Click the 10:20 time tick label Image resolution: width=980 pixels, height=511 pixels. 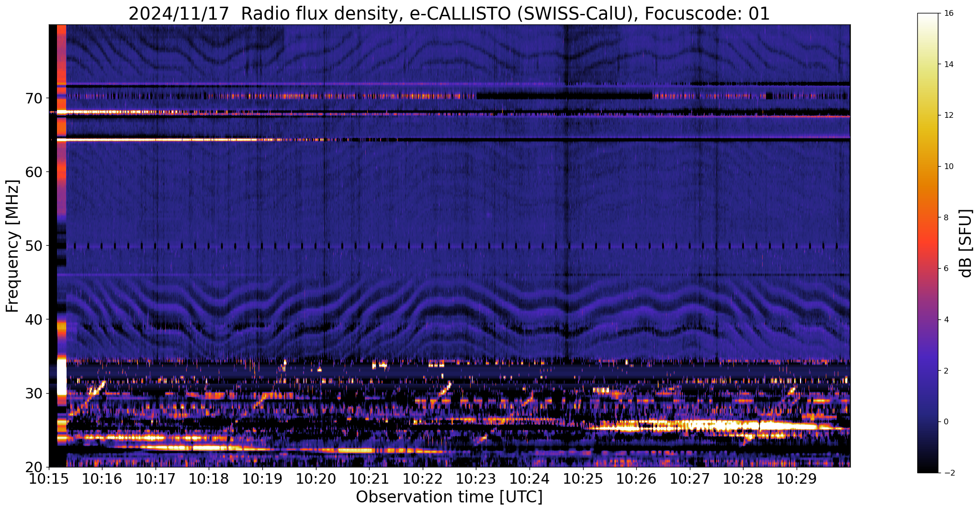point(315,479)
